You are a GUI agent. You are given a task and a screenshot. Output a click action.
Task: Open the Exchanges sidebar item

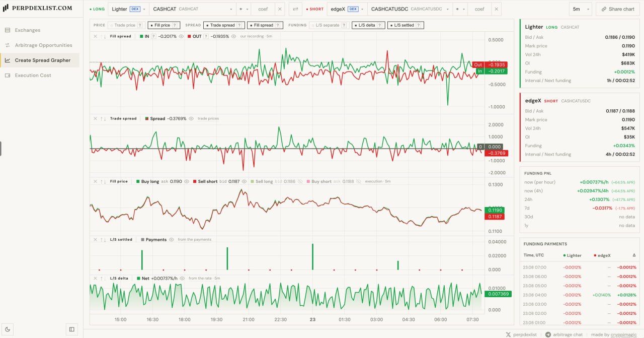point(28,30)
